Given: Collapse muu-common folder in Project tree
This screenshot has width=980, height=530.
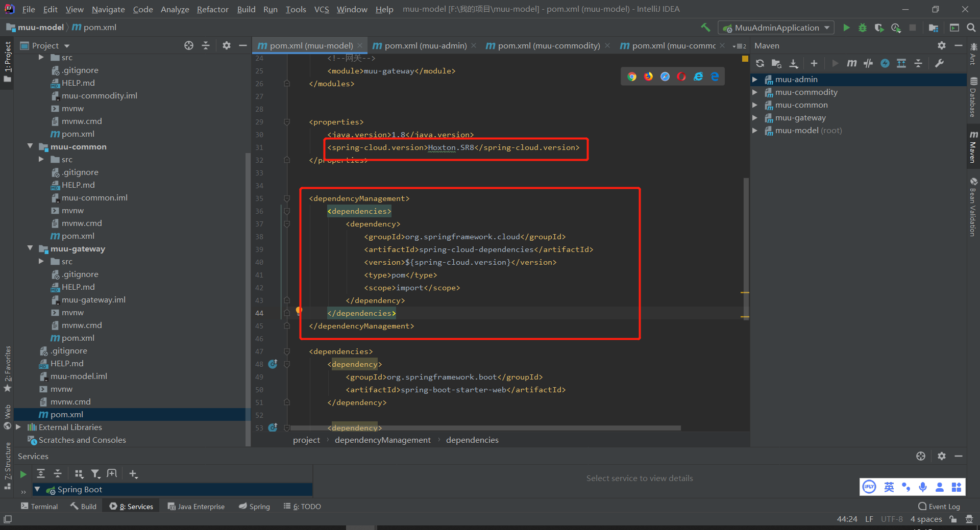Looking at the screenshot, I should [x=30, y=146].
